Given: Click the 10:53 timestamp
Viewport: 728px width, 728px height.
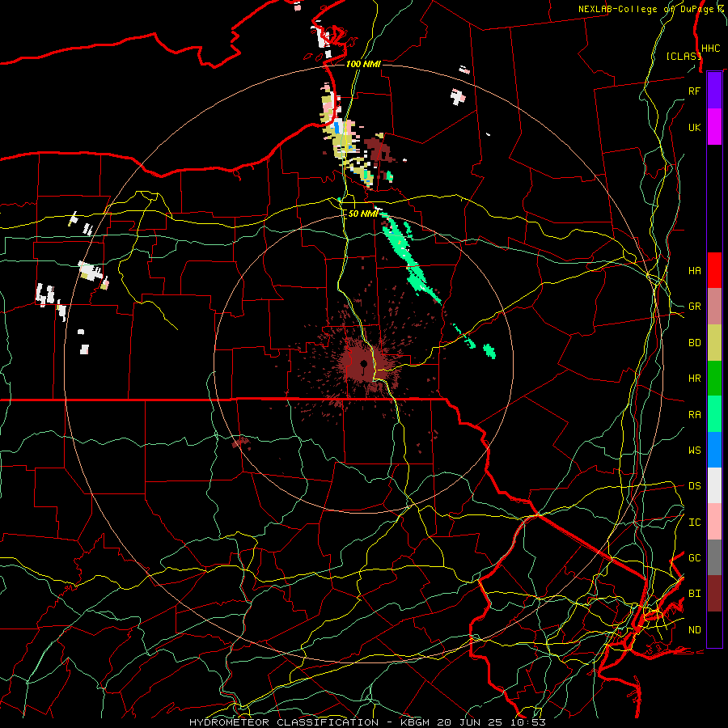Looking at the screenshot, I should [x=530, y=722].
